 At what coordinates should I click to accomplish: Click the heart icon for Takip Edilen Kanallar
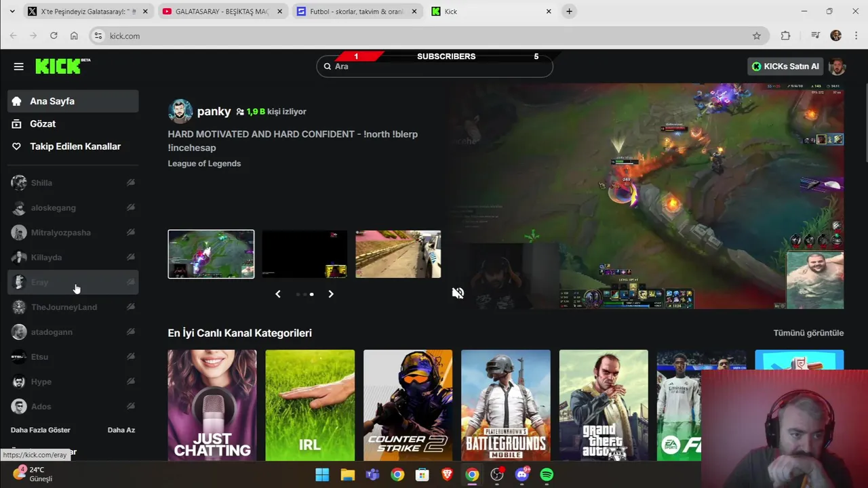(x=17, y=146)
